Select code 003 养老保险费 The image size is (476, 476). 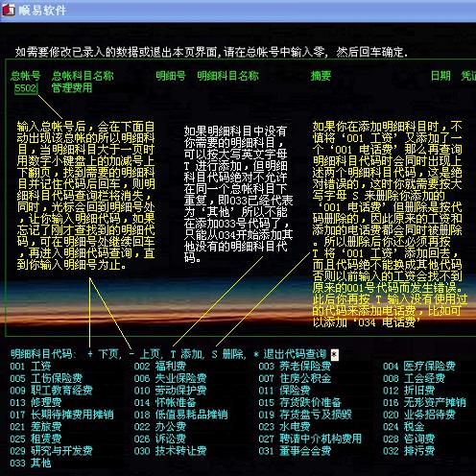(295, 367)
